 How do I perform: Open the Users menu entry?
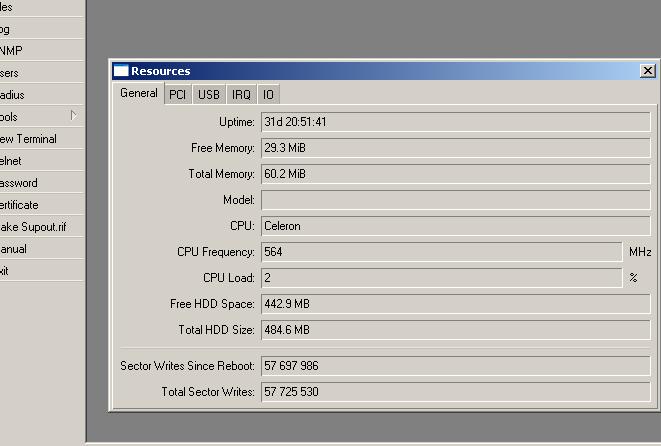click(42, 73)
